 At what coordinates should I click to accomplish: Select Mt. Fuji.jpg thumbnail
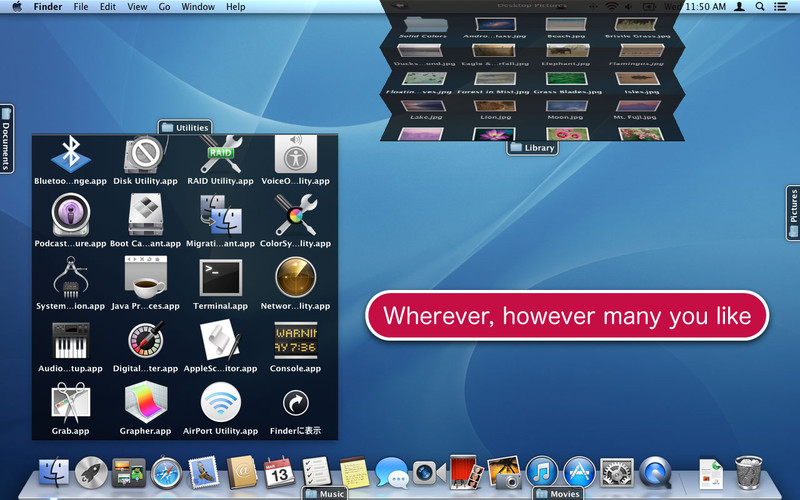(638, 106)
